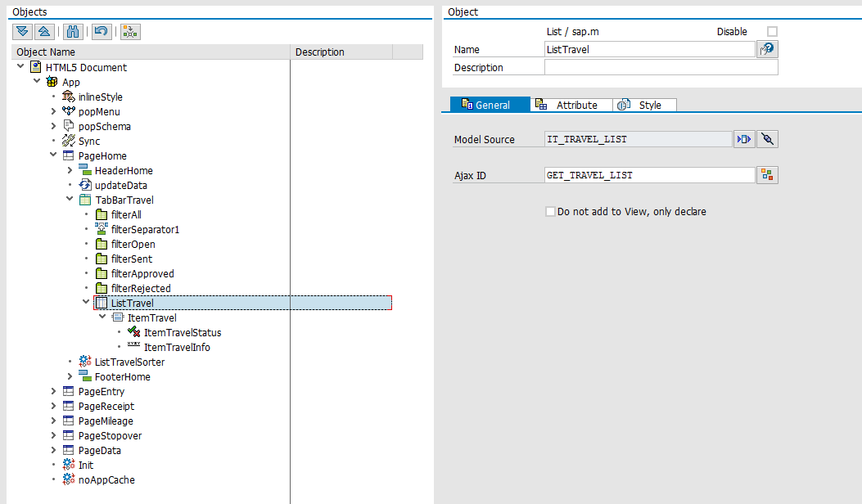862x504 pixels.
Task: Enable 'Do not add to View, only declare'
Action: click(x=550, y=212)
